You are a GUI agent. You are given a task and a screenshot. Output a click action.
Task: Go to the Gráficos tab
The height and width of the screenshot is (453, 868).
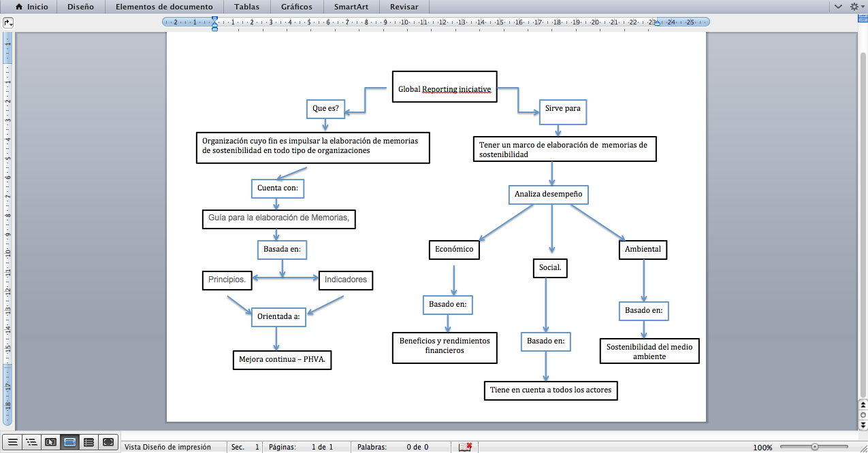click(296, 7)
